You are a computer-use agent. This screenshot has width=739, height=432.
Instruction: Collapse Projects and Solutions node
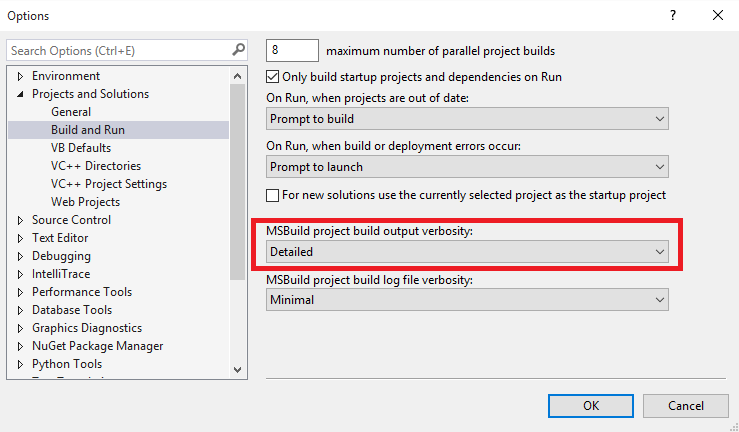(x=20, y=94)
